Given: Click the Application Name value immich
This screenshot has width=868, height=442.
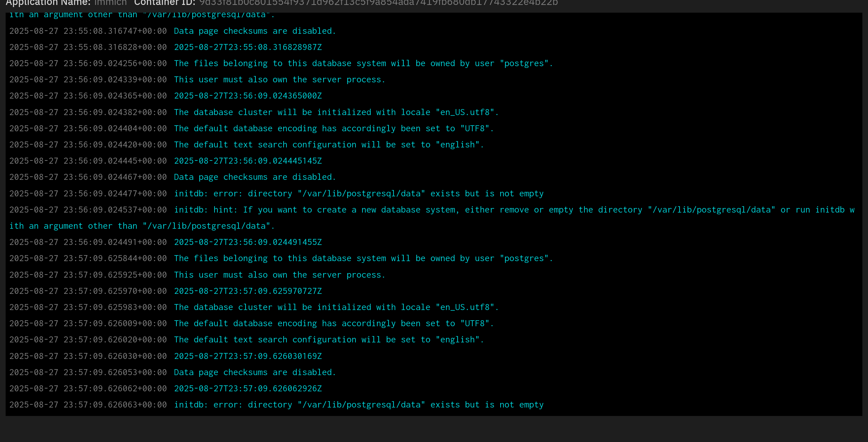Looking at the screenshot, I should pos(110,3).
